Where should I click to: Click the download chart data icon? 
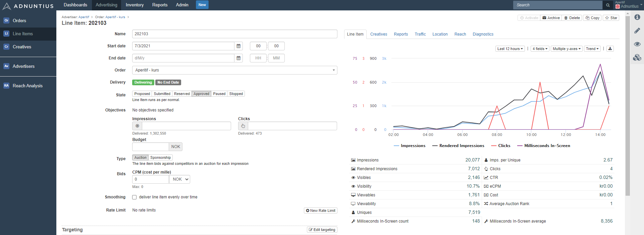point(610,49)
